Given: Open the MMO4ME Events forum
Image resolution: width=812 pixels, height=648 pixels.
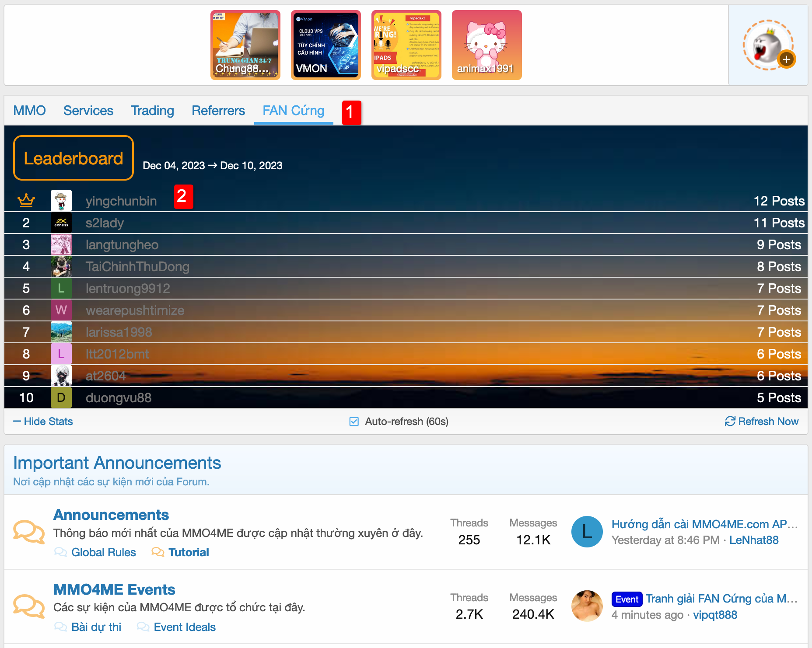Looking at the screenshot, I should 114,589.
